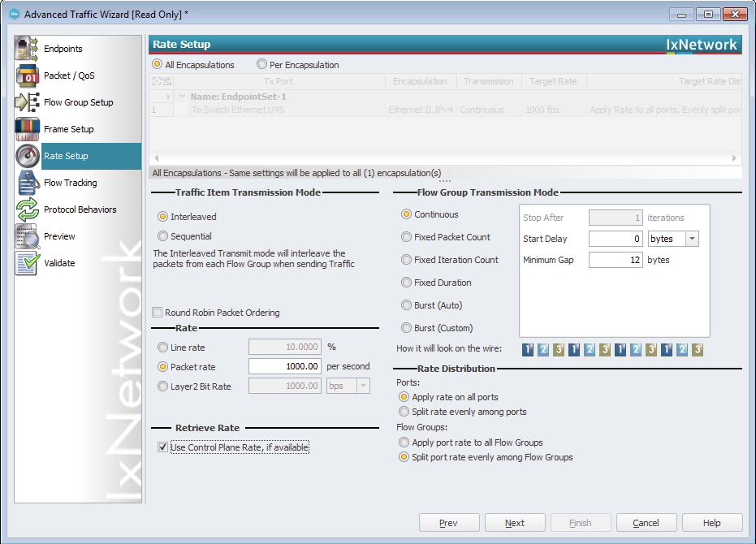Click the horizontal scrollbar under table

click(445, 158)
